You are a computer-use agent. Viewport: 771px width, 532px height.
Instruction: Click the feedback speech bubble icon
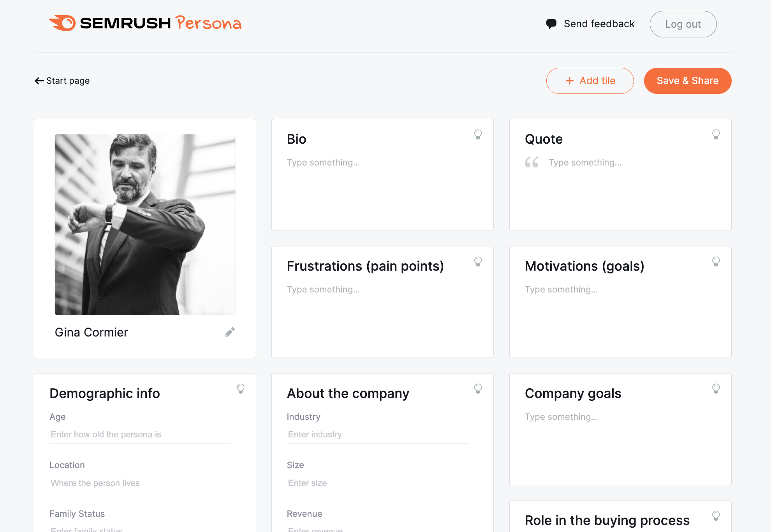pos(551,23)
